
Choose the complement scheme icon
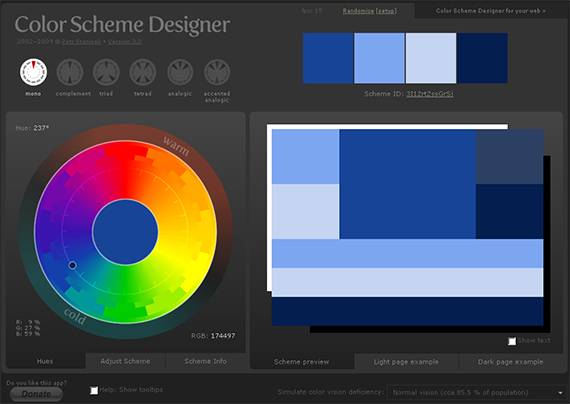70,72
